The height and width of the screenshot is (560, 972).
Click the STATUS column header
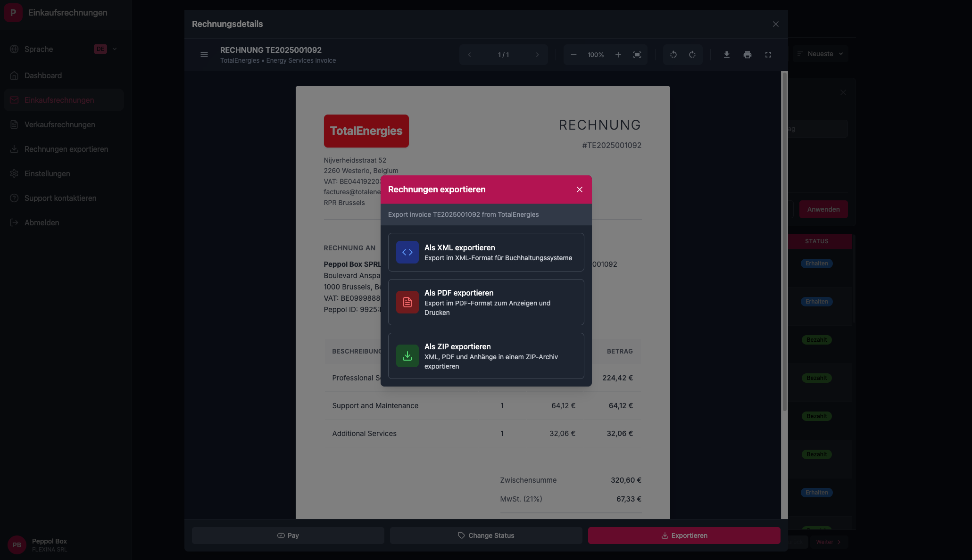[x=817, y=241]
